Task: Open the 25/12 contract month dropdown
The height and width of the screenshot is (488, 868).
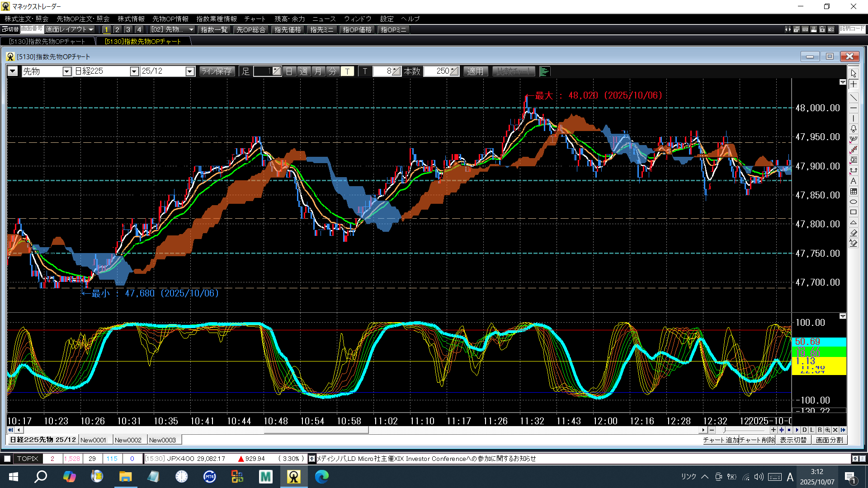Action: (190, 71)
